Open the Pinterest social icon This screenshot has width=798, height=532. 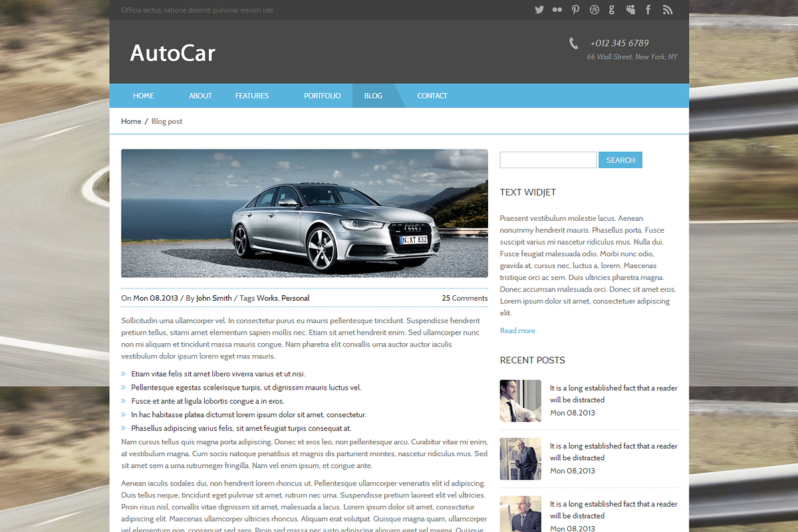pyautogui.click(x=575, y=9)
